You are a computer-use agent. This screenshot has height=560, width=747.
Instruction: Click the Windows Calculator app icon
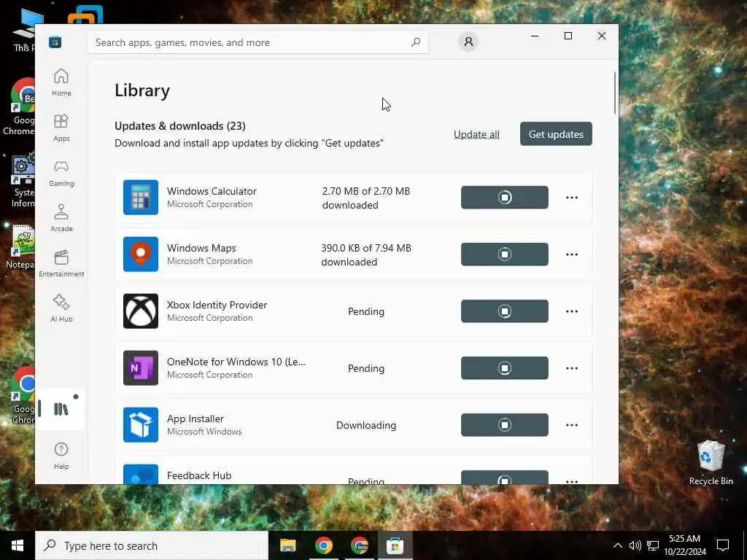pos(141,197)
